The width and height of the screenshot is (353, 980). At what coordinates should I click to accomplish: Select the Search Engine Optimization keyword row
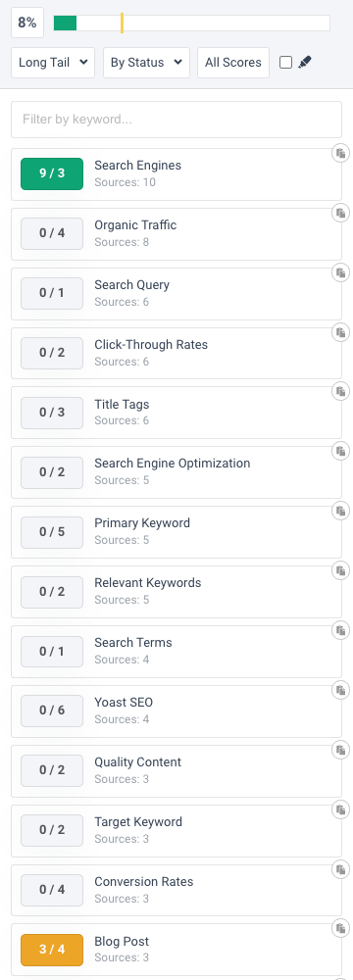pyautogui.click(x=176, y=472)
